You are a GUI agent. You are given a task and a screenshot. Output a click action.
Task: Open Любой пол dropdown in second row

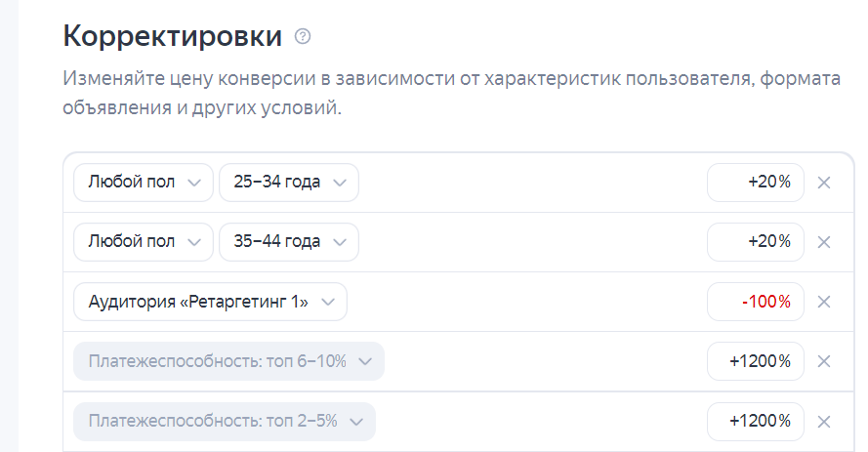[144, 242]
